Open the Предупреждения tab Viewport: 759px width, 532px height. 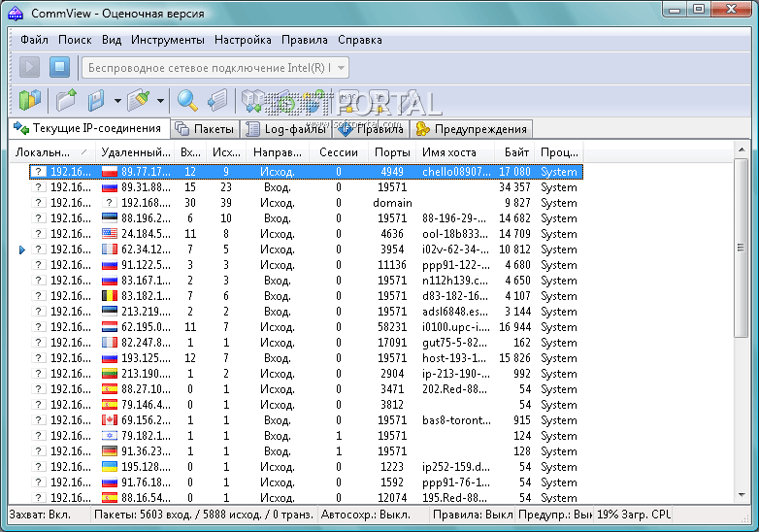click(473, 129)
